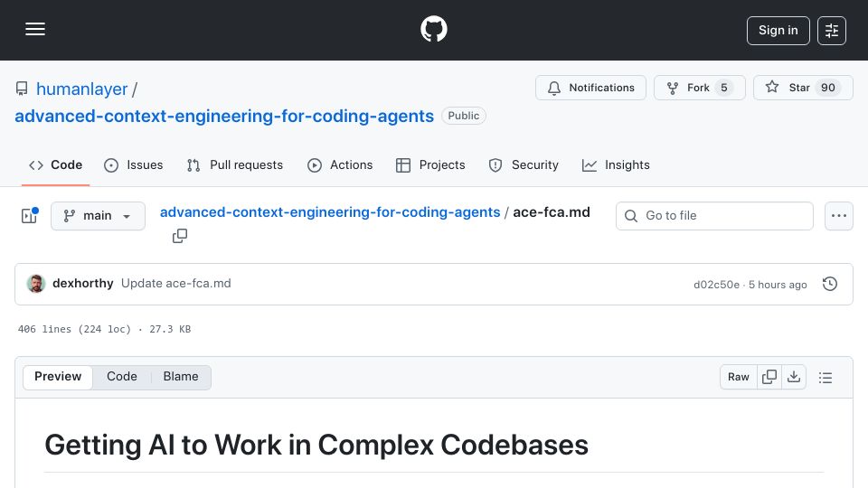View the fork count 5
Image resolution: width=868 pixels, height=488 pixels.
pyautogui.click(x=723, y=88)
